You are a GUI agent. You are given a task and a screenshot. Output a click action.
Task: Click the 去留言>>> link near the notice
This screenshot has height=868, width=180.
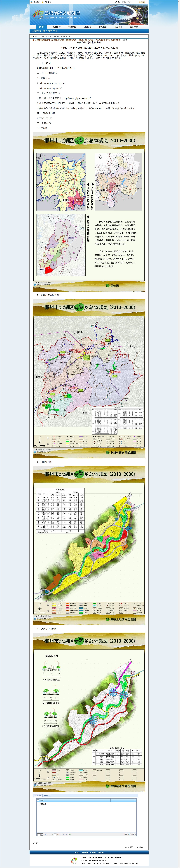tap(126, 40)
